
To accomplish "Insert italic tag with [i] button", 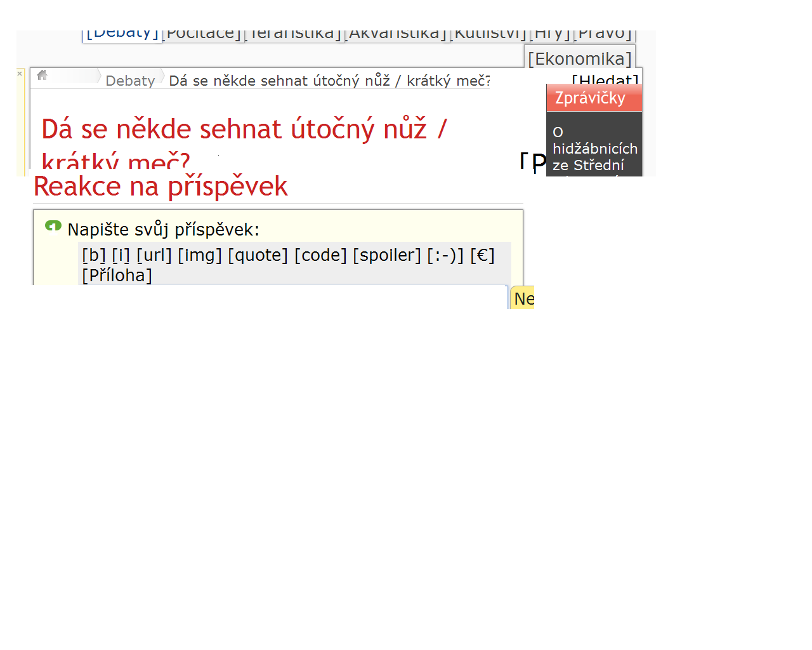I will [x=121, y=255].
